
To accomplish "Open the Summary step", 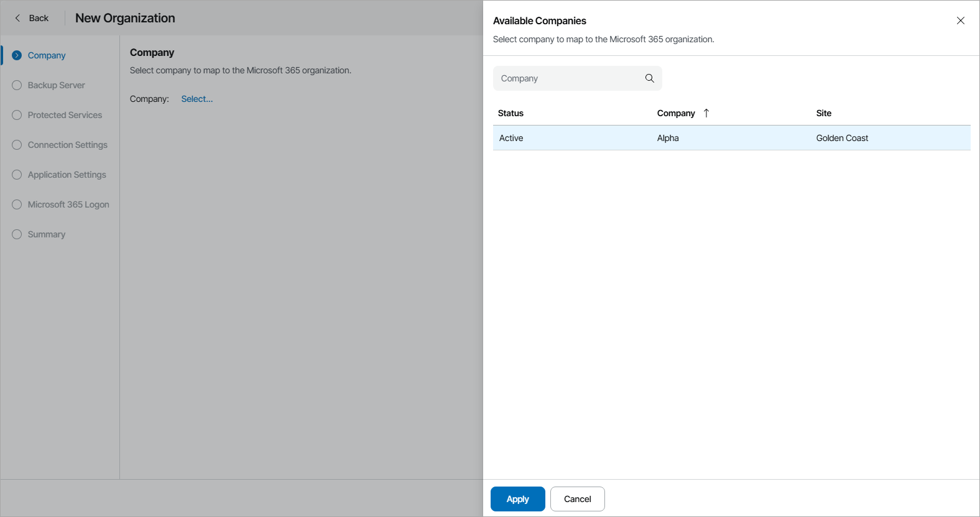I will point(46,234).
